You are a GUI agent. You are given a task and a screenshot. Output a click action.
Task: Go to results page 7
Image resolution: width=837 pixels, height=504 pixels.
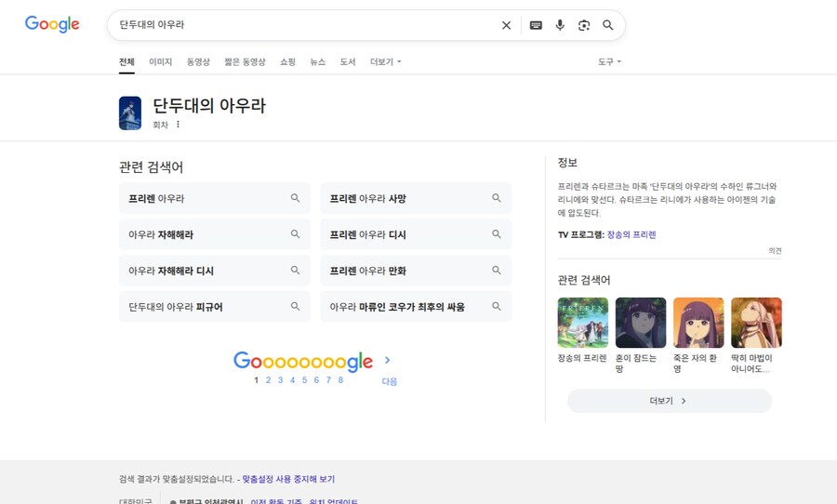coord(328,380)
